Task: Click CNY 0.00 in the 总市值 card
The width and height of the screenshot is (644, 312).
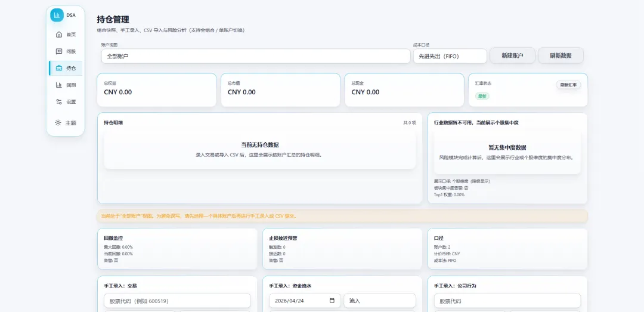Action: 241,92
